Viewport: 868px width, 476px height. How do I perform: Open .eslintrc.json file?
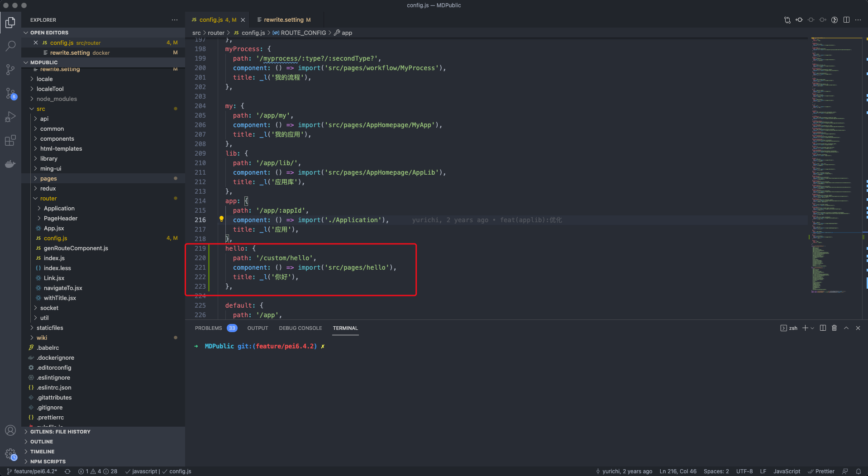[54, 387]
